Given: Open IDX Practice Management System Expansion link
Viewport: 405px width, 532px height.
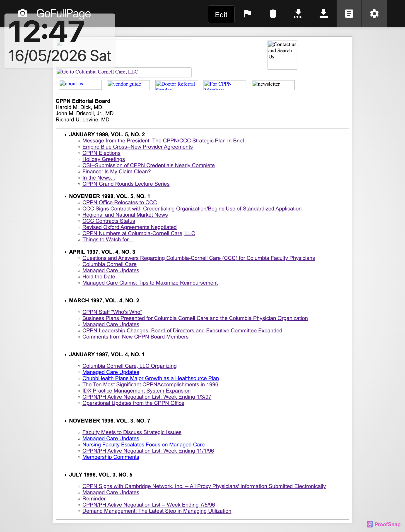Looking at the screenshot, I should click(136, 391).
